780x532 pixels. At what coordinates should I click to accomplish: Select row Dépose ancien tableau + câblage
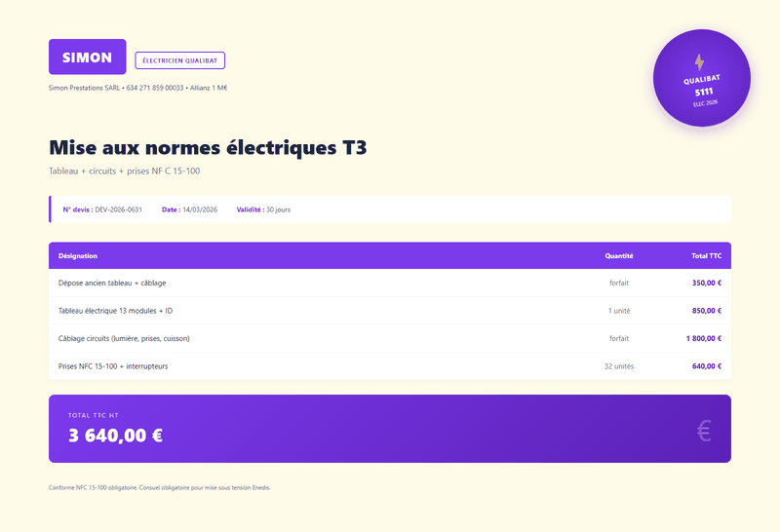(x=390, y=283)
